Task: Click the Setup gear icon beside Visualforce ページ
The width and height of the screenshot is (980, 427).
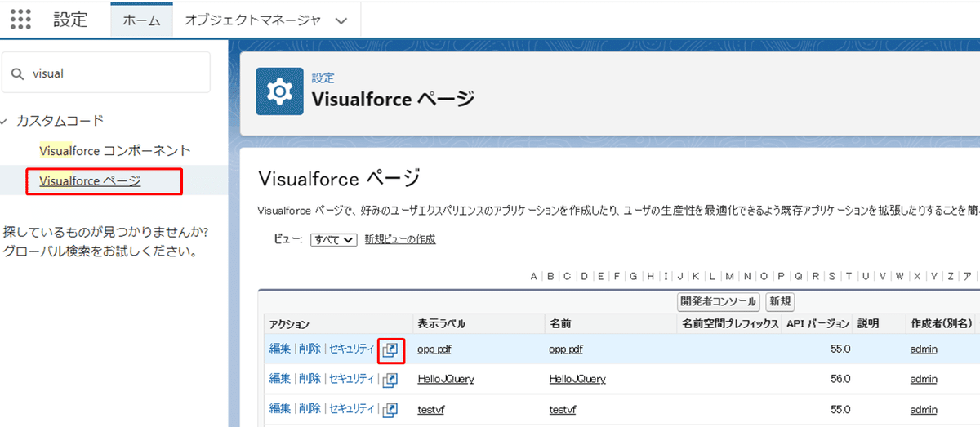Action: pyautogui.click(x=280, y=91)
